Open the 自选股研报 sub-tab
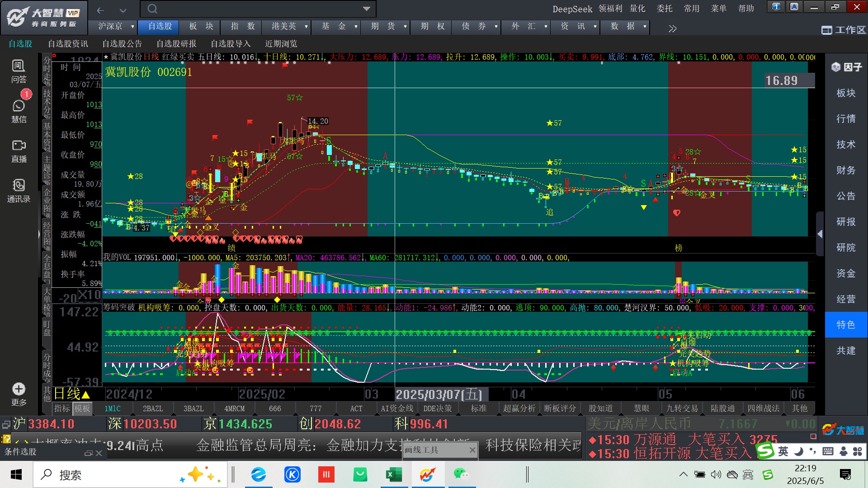Viewport: 868px width, 488px height. click(x=176, y=44)
